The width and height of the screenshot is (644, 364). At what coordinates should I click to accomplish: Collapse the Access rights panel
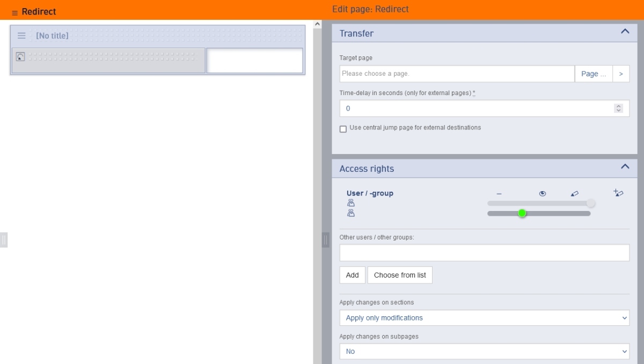[625, 167]
